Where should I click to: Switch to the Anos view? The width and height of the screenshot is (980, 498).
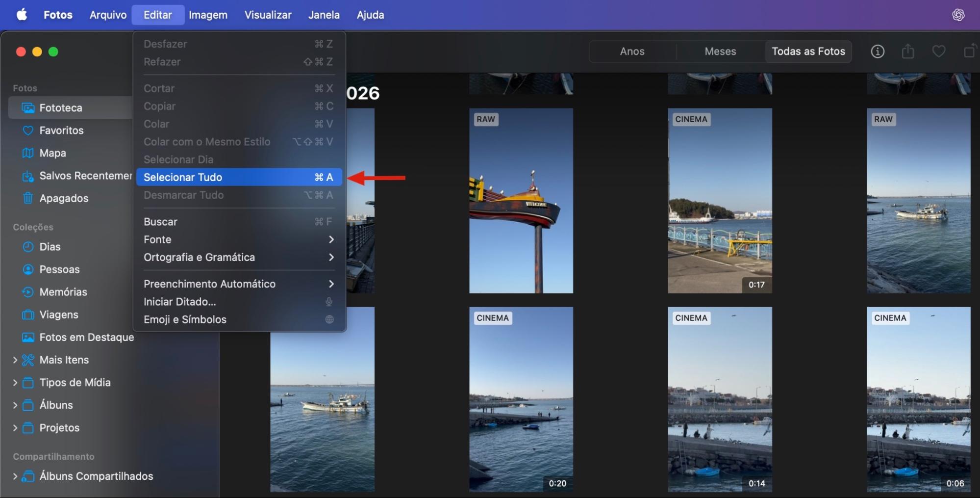(x=632, y=51)
